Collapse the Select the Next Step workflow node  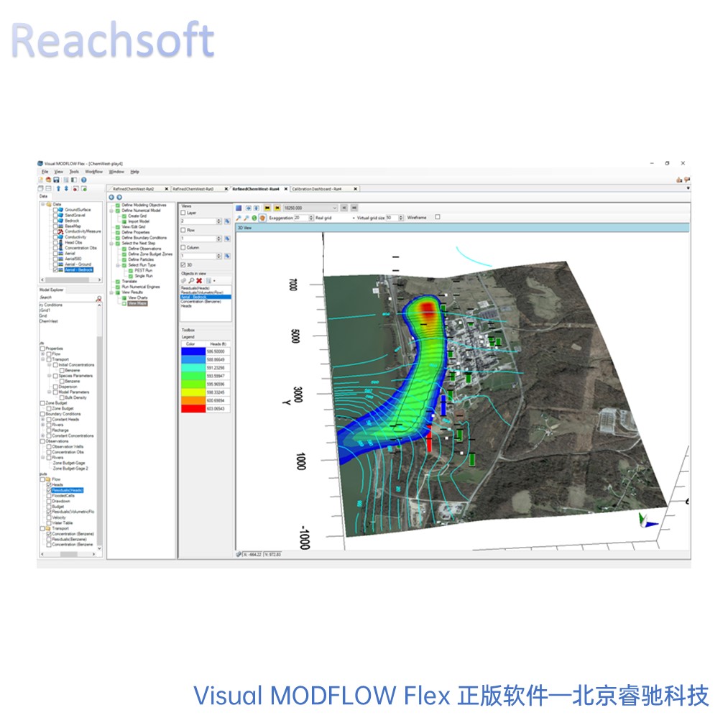point(111,244)
